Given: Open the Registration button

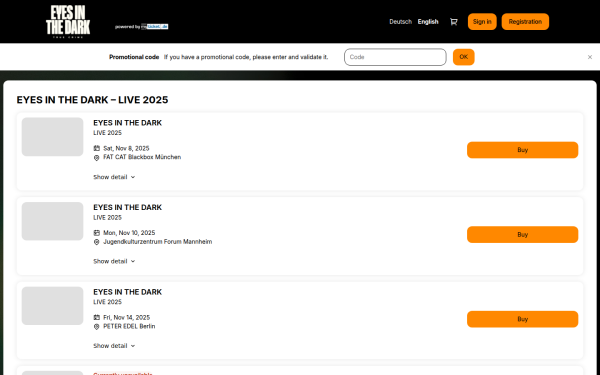Looking at the screenshot, I should tap(525, 22).
